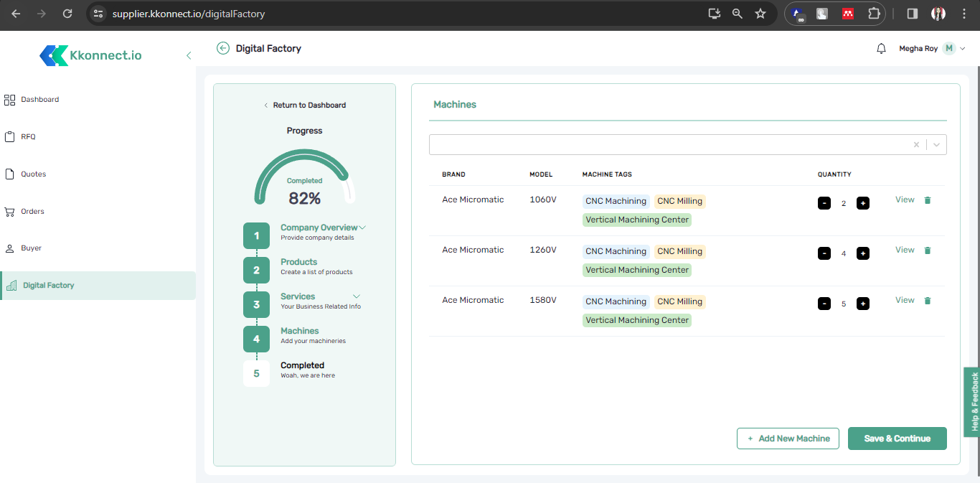
Task: Reload the page in the browser
Action: click(67, 14)
